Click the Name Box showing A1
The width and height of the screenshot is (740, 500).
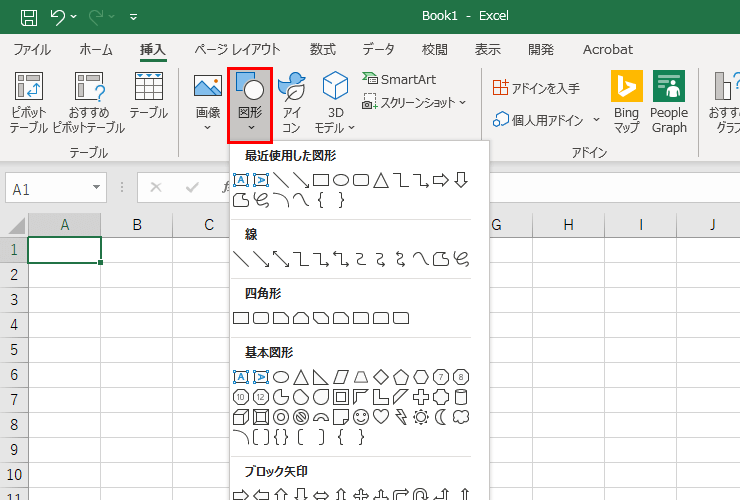tap(47, 188)
